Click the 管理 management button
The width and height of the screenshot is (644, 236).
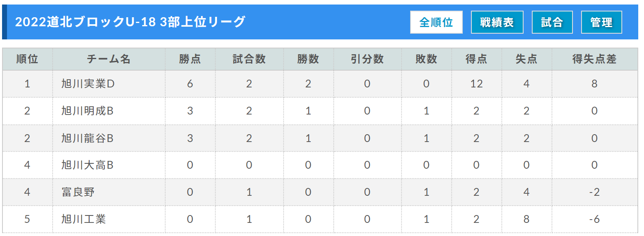tap(601, 22)
